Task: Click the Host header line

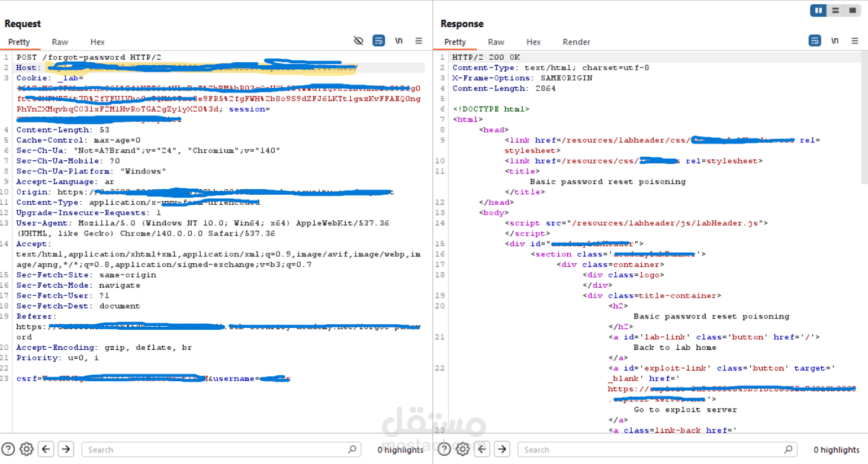Action: click(187, 67)
